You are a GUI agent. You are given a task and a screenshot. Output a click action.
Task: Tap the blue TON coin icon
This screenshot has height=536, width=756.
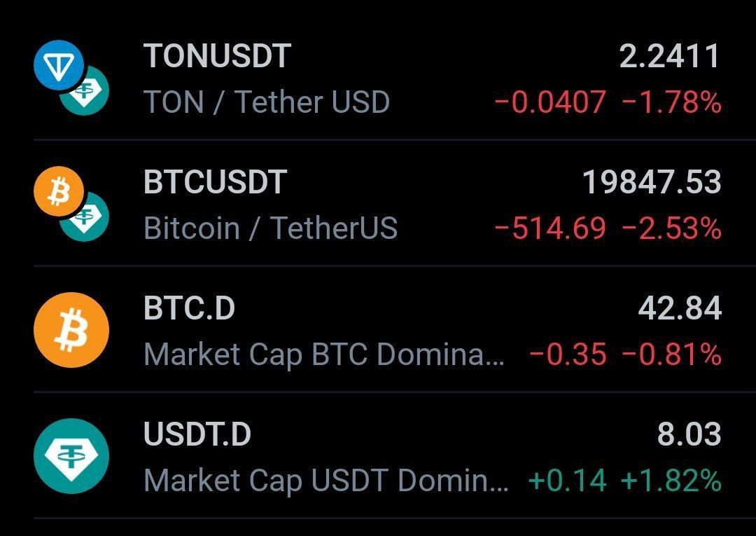[59, 65]
